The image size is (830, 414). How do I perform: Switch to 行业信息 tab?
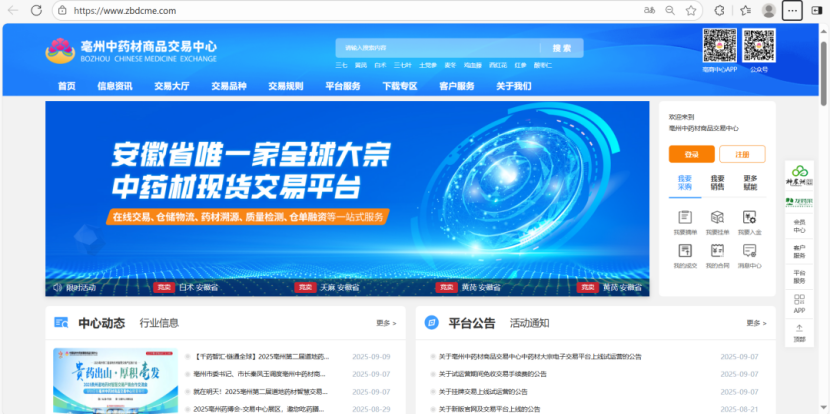[159, 323]
